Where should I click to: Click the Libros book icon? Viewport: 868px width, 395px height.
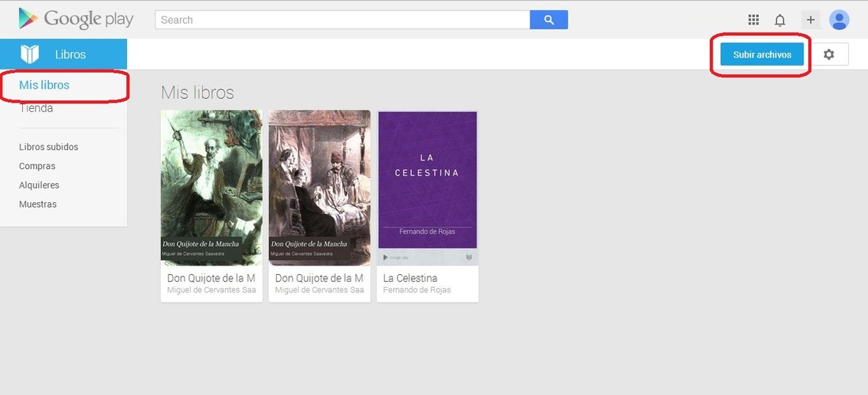(30, 55)
